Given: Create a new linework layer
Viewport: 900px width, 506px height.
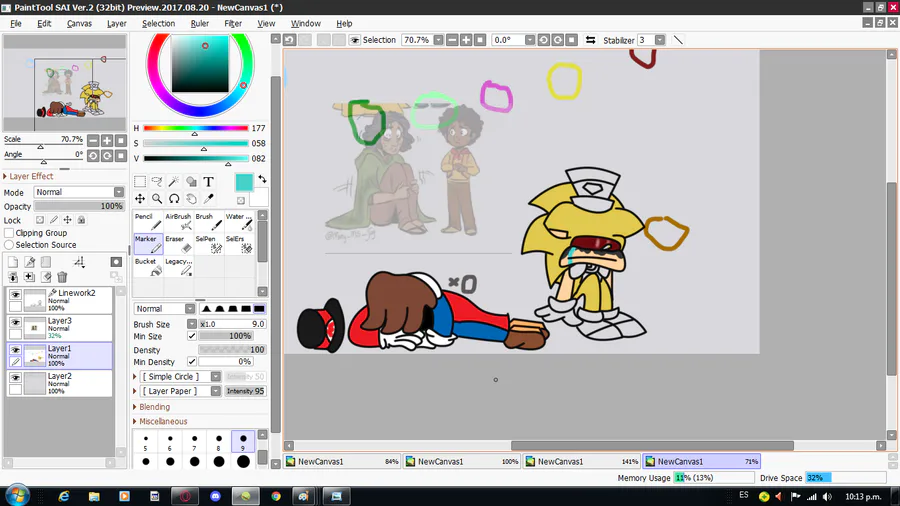Looking at the screenshot, I should (x=29, y=262).
